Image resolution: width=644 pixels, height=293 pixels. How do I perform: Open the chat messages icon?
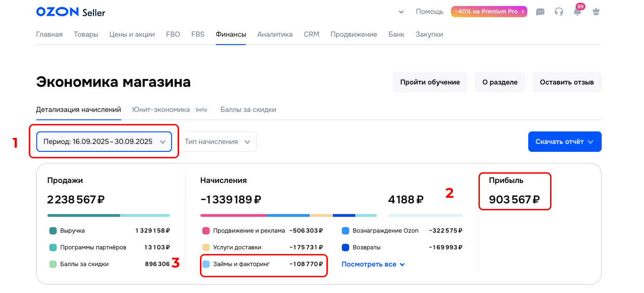tap(540, 12)
